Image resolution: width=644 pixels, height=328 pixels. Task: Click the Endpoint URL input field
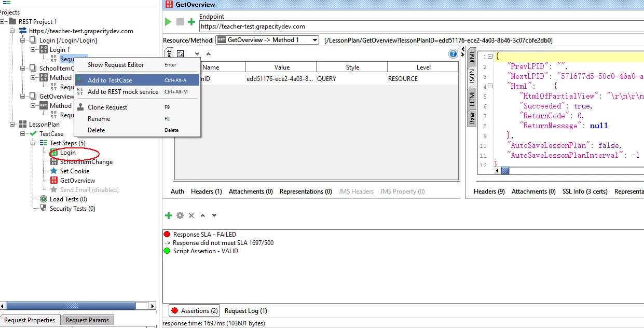coord(421,26)
